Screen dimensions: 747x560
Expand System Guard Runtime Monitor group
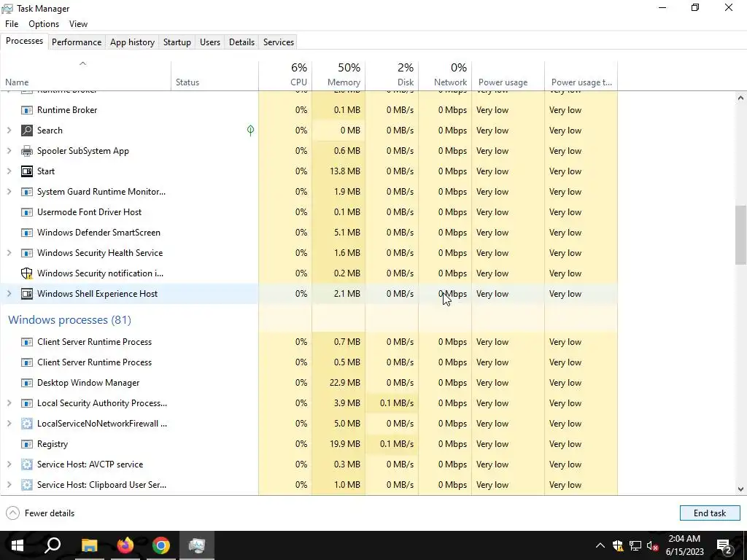pyautogui.click(x=9, y=192)
